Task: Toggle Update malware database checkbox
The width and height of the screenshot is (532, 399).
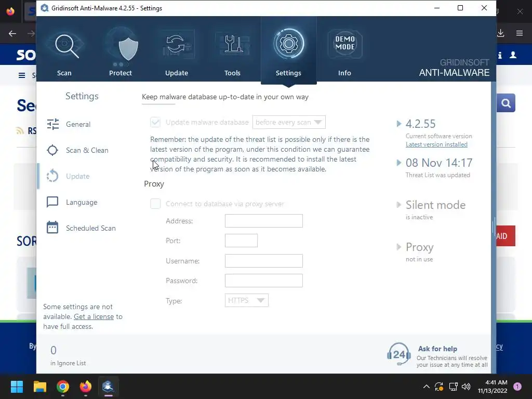Action: pyautogui.click(x=155, y=122)
